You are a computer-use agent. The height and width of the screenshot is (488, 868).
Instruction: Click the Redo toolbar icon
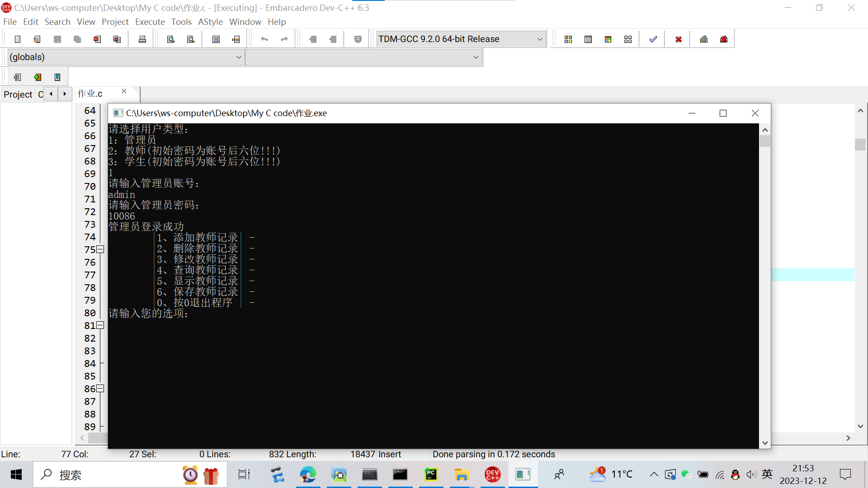point(284,39)
